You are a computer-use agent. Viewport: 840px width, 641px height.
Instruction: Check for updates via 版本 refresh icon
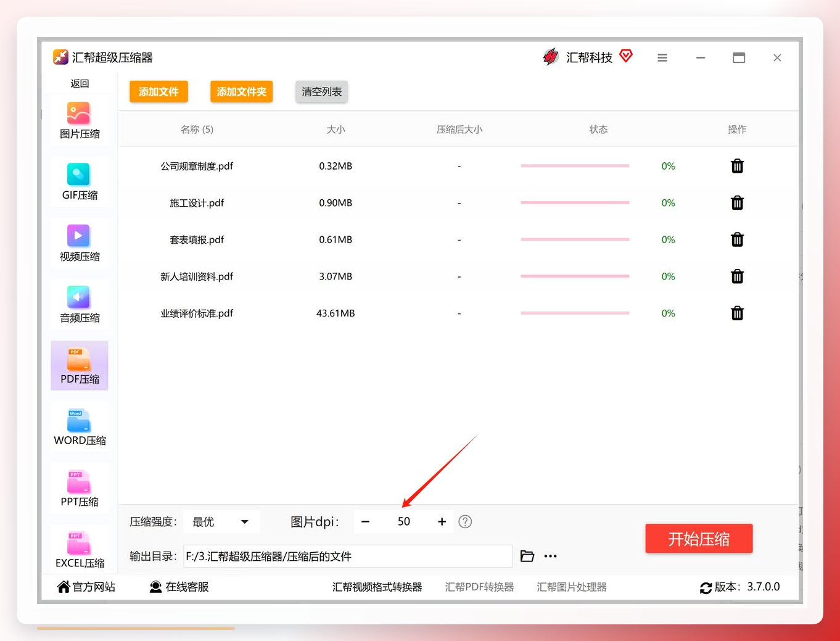706,588
